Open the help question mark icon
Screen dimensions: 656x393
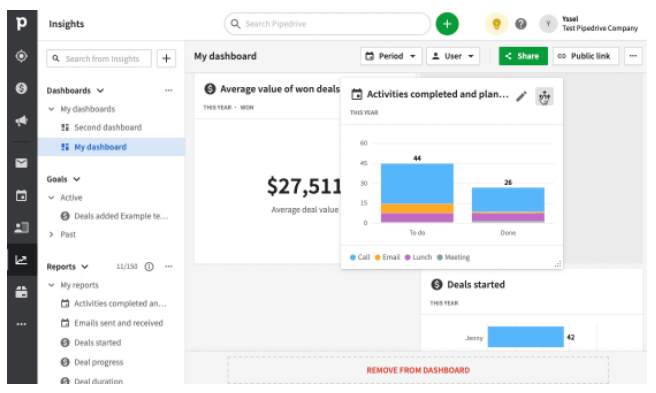click(521, 24)
